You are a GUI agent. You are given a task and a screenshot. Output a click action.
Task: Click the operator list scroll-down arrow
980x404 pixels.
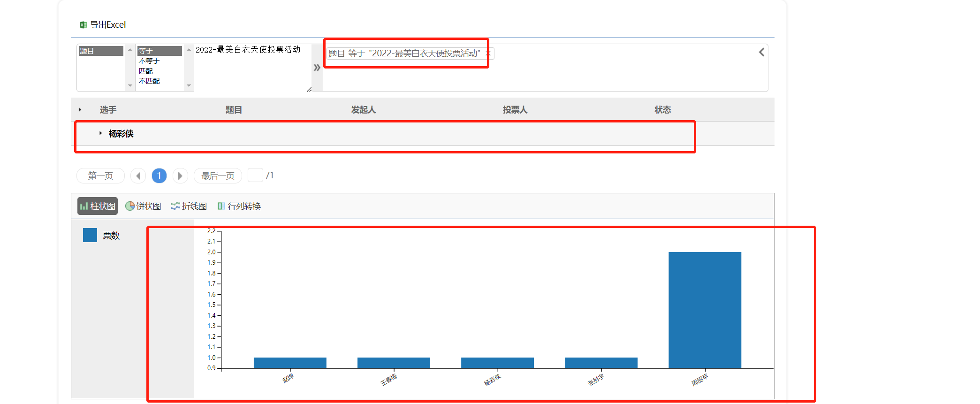point(189,85)
